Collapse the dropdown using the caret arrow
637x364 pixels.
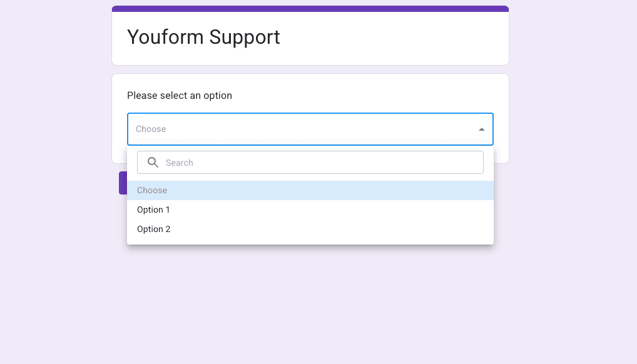(481, 129)
